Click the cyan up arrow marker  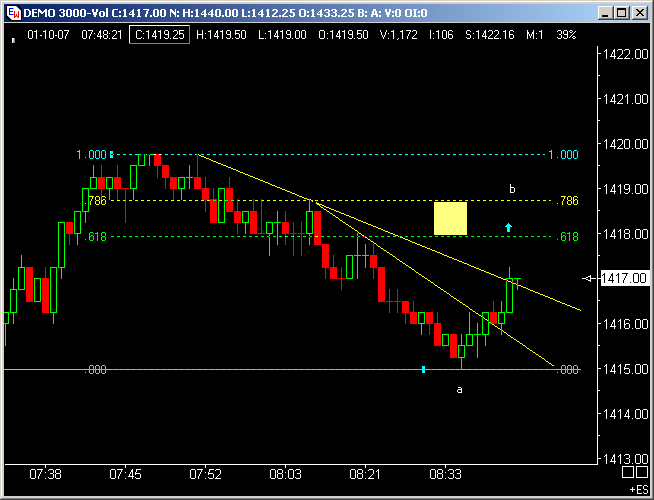pyautogui.click(x=508, y=227)
